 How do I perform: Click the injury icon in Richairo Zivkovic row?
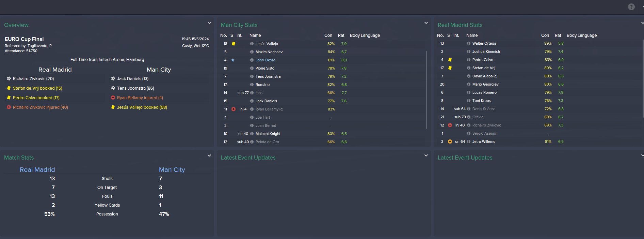point(450,125)
